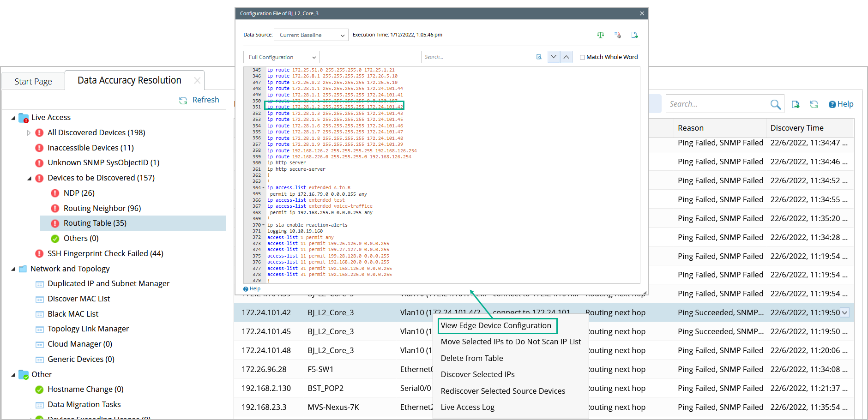Select View Edge Device Configuration menu item
Image resolution: width=868 pixels, height=420 pixels.
[x=496, y=325]
